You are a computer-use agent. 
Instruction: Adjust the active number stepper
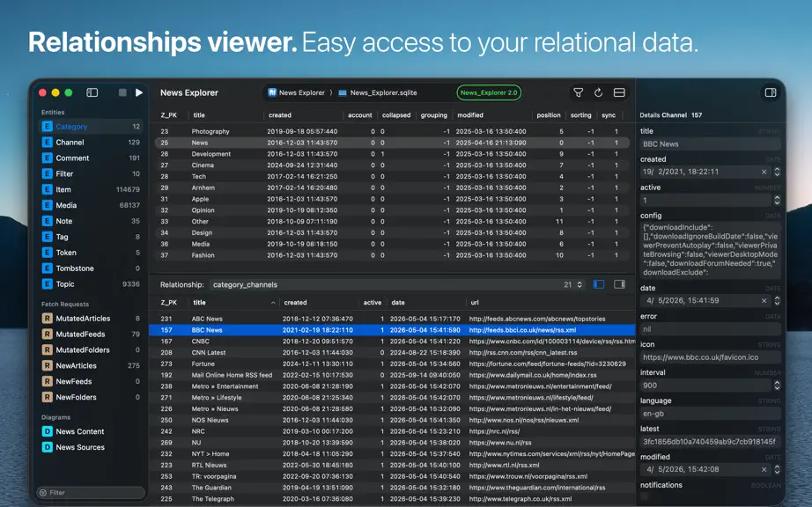tap(777, 200)
